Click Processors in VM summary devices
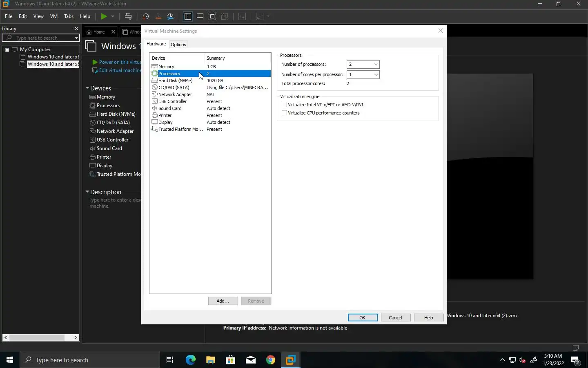This screenshot has height=368, width=588. (x=105, y=105)
